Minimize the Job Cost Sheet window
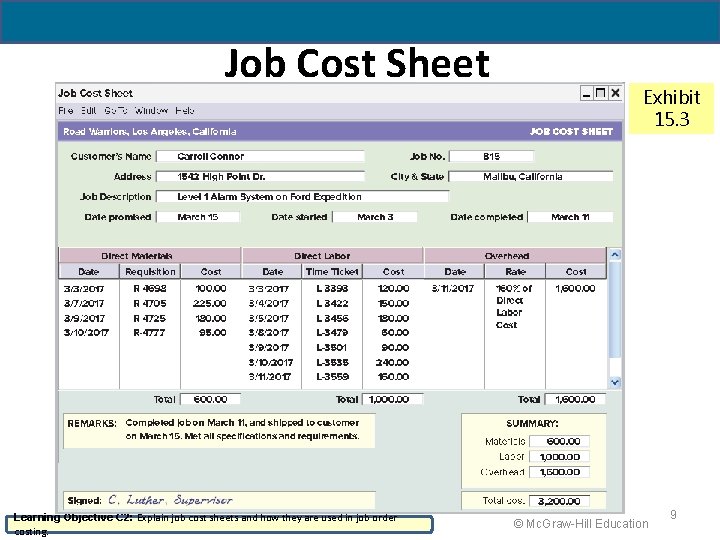This screenshot has width=720, height=540. tap(586, 94)
